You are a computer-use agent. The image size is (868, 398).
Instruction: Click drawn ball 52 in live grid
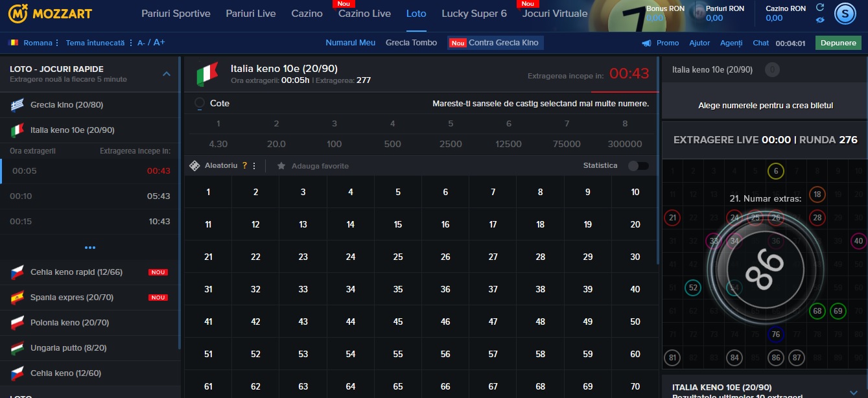pos(693,288)
